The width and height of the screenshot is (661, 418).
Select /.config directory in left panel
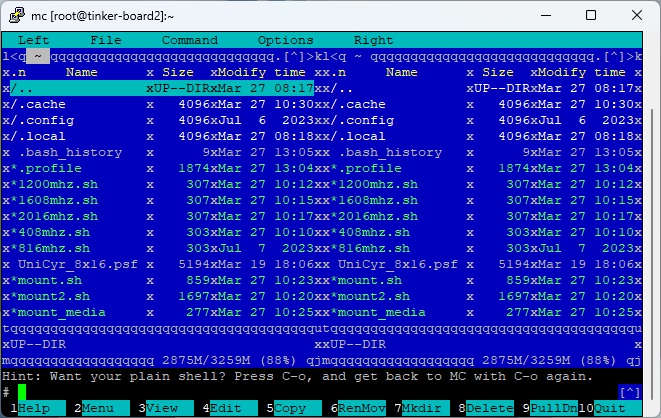42,120
